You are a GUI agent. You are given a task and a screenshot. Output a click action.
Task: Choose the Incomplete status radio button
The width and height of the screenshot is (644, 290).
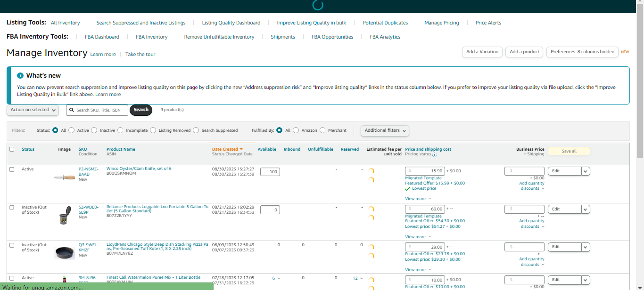(x=120, y=130)
